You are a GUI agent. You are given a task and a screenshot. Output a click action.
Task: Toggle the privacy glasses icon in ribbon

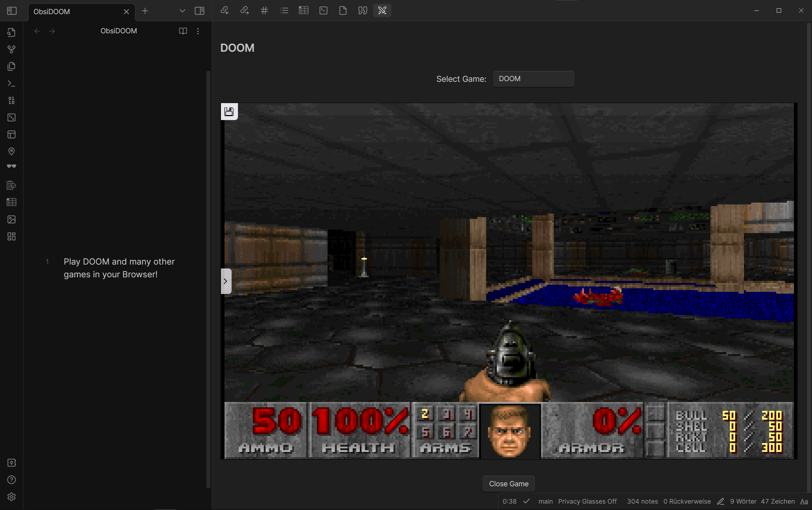click(11, 166)
